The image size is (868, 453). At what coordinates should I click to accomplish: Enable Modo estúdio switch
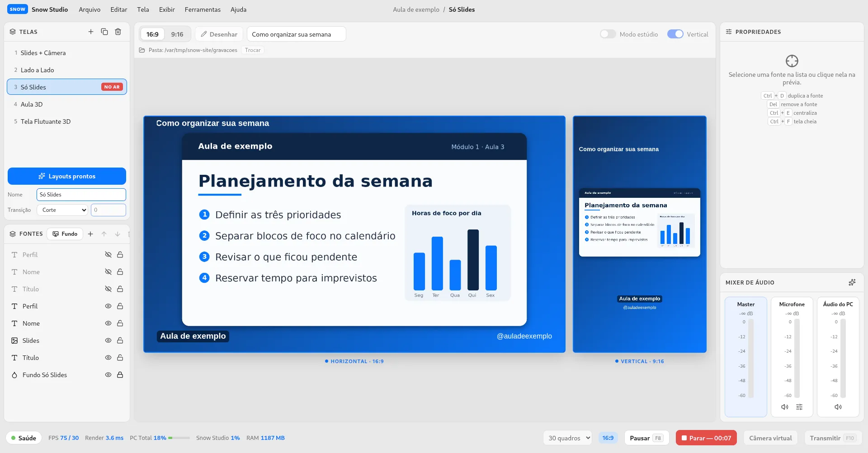[608, 34]
